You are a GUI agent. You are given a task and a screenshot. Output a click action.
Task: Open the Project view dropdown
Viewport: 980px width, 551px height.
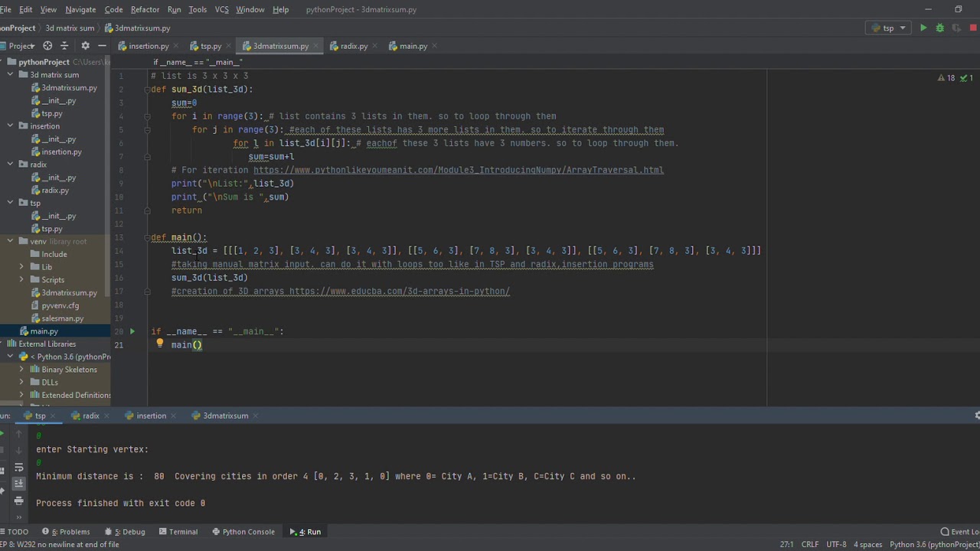coord(21,46)
